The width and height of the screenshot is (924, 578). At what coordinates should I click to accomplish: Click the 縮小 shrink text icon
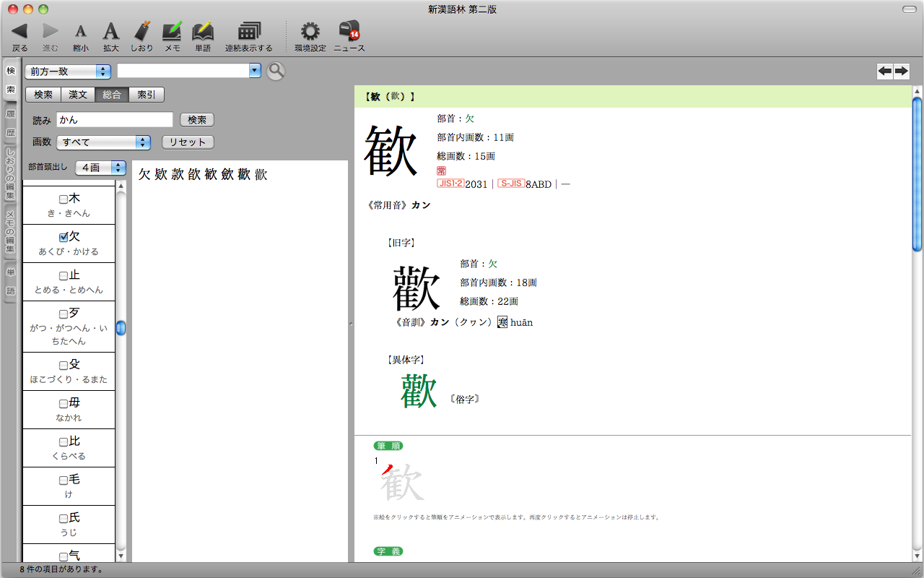(x=81, y=31)
